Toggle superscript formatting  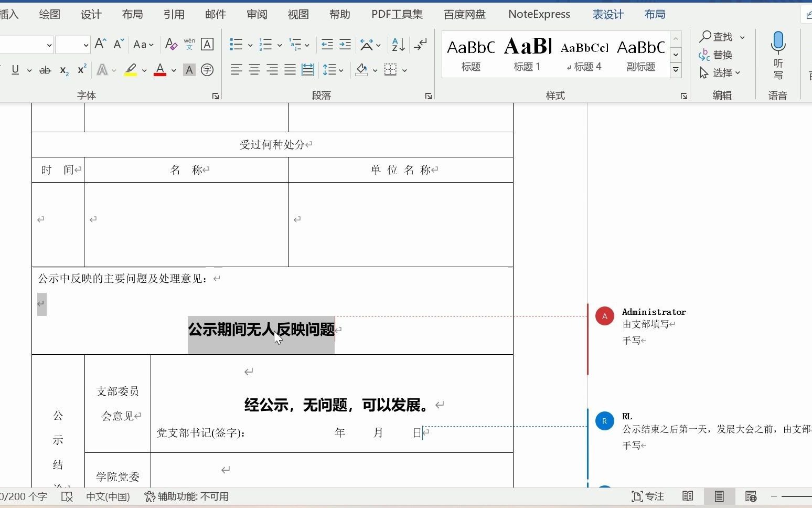pyautogui.click(x=82, y=70)
